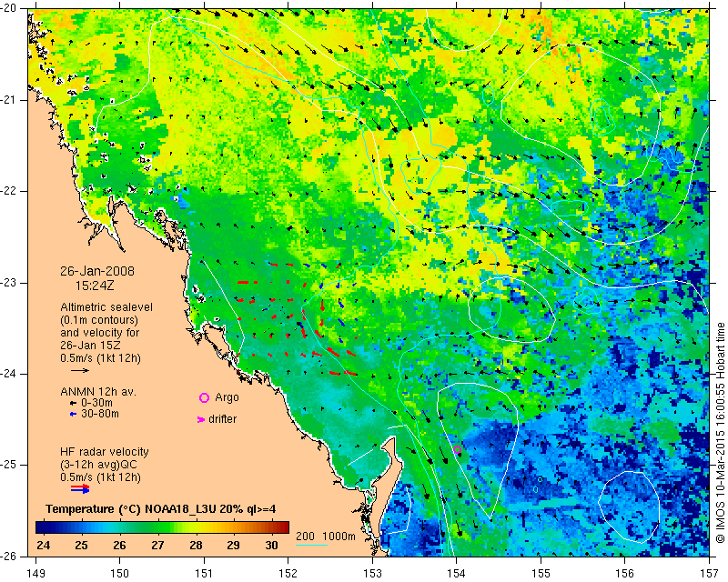Click the "26-Jan 15Z" legend line

click(89, 346)
